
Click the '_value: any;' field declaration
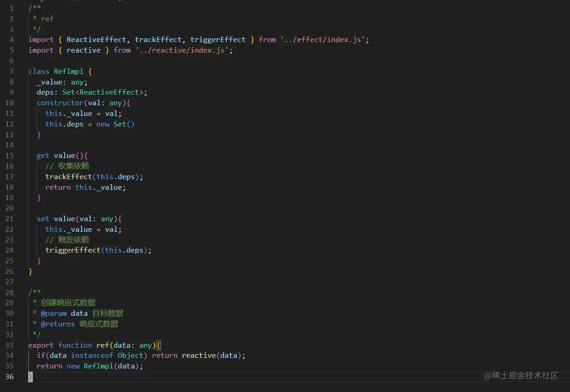[62, 82]
